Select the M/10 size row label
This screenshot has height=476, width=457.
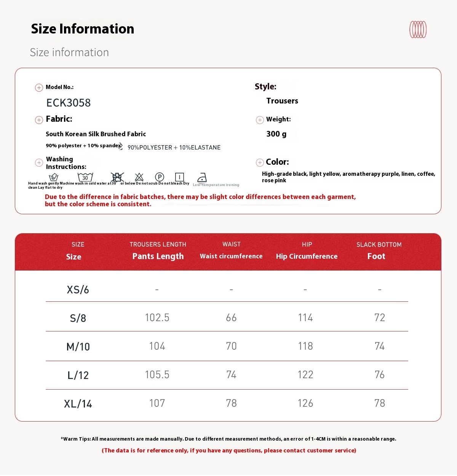point(78,347)
